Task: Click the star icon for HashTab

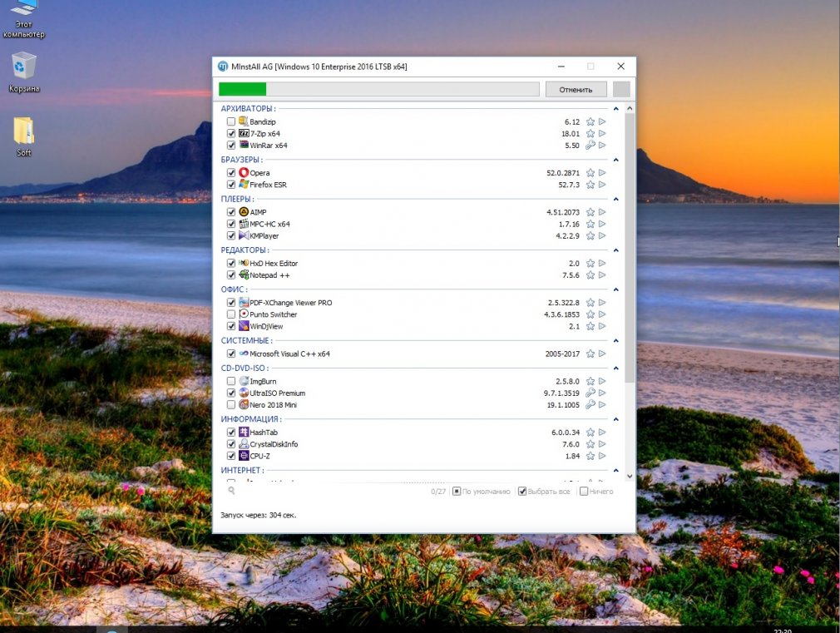Action: tap(590, 432)
